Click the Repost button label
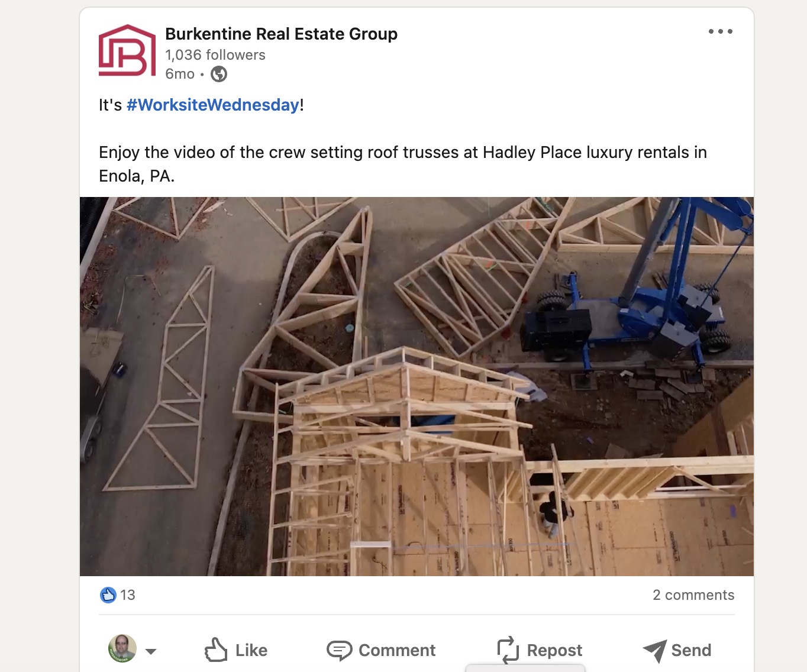Viewport: 807px width, 672px height. pos(554,650)
